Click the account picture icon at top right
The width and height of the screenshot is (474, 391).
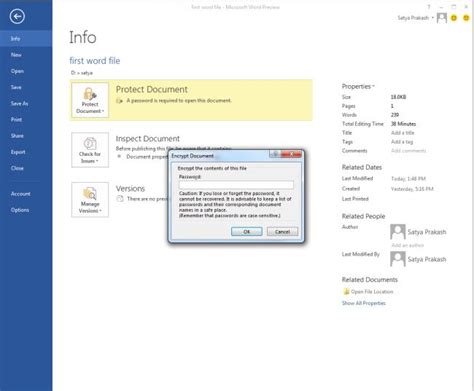pyautogui.click(x=442, y=18)
